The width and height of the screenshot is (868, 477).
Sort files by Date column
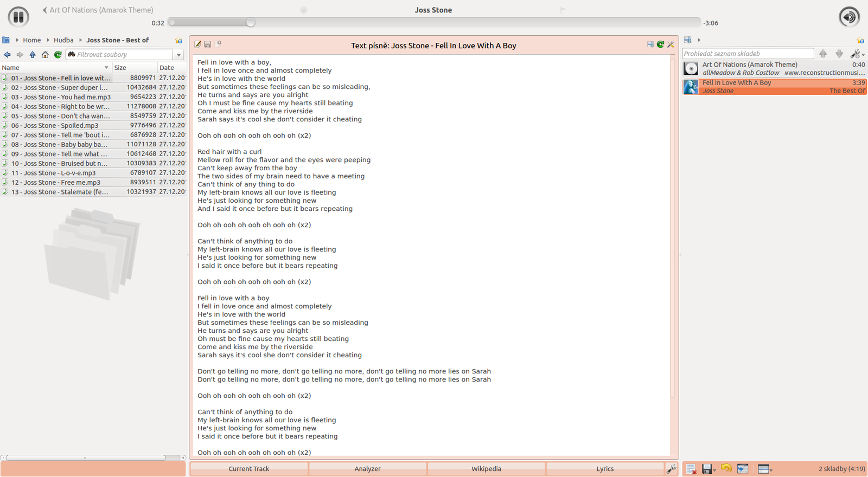coord(172,68)
